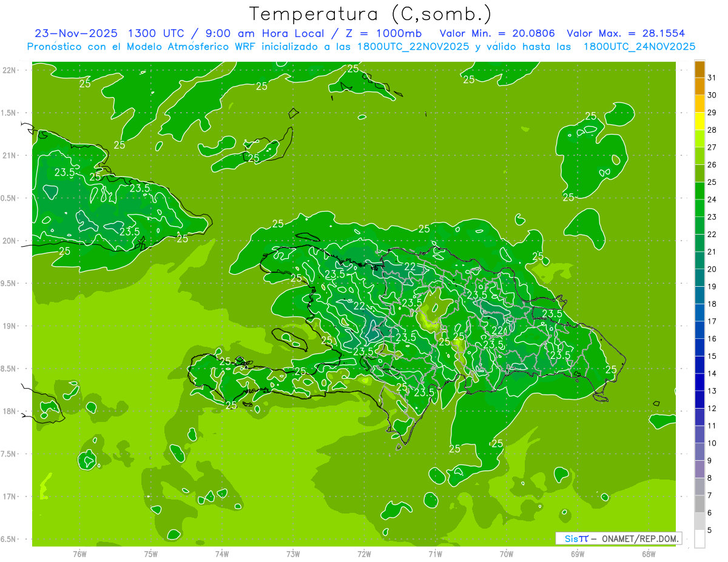
Task: Click colorbar label 20
Action: (x=712, y=269)
